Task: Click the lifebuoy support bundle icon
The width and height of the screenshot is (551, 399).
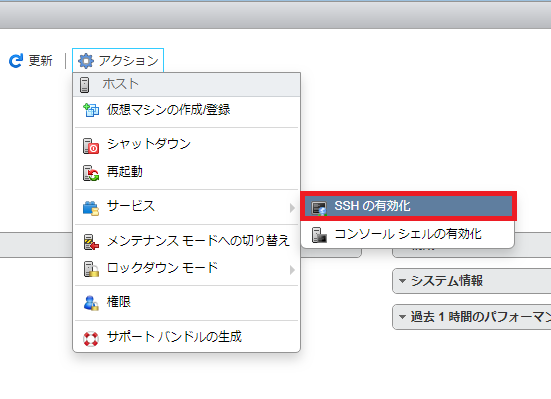Action: [91, 339]
